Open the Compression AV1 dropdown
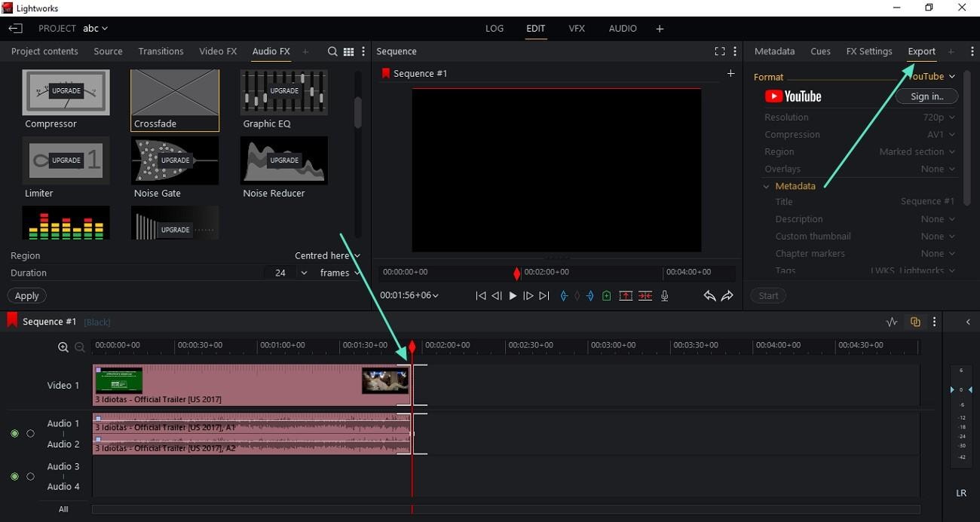The width and height of the screenshot is (980, 522). 941,135
